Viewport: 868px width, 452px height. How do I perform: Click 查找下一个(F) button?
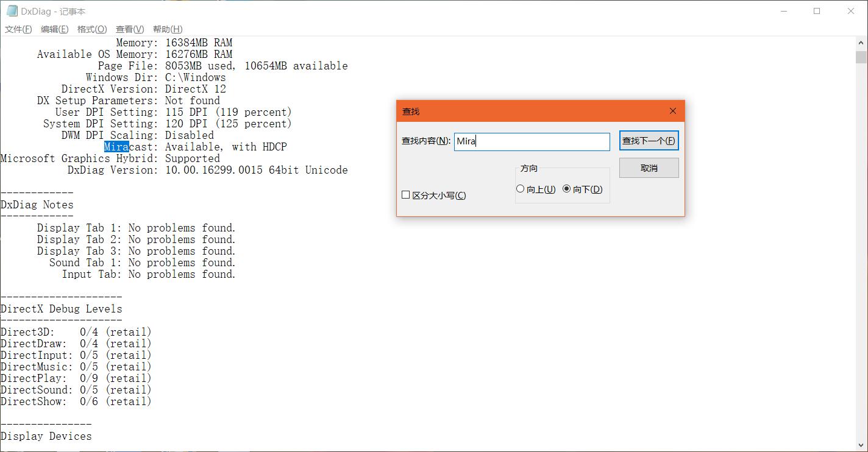(x=649, y=141)
